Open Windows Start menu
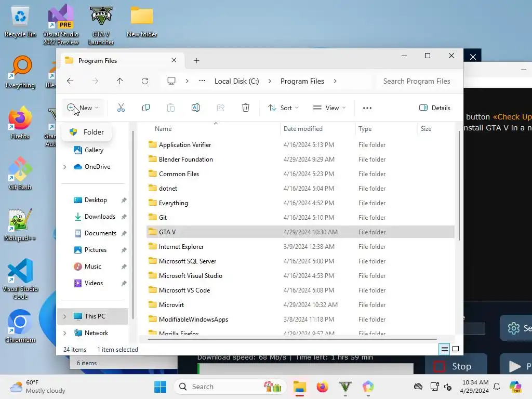 pyautogui.click(x=160, y=387)
